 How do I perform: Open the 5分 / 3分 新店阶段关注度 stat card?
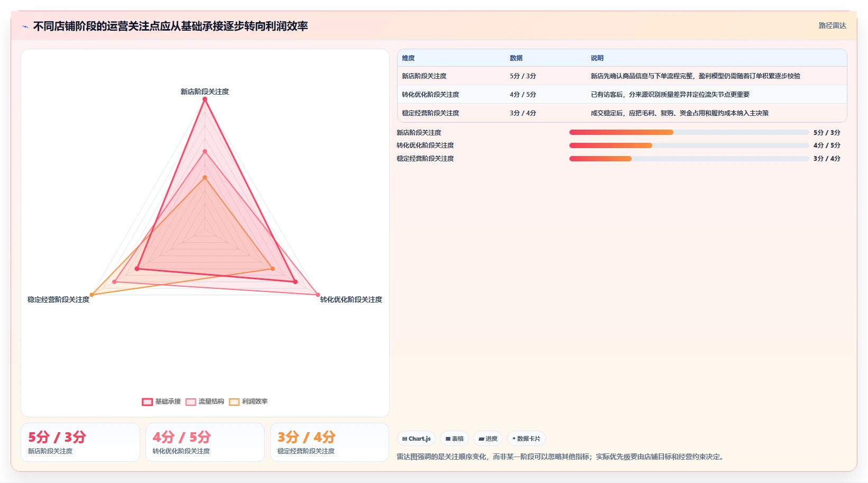80,442
